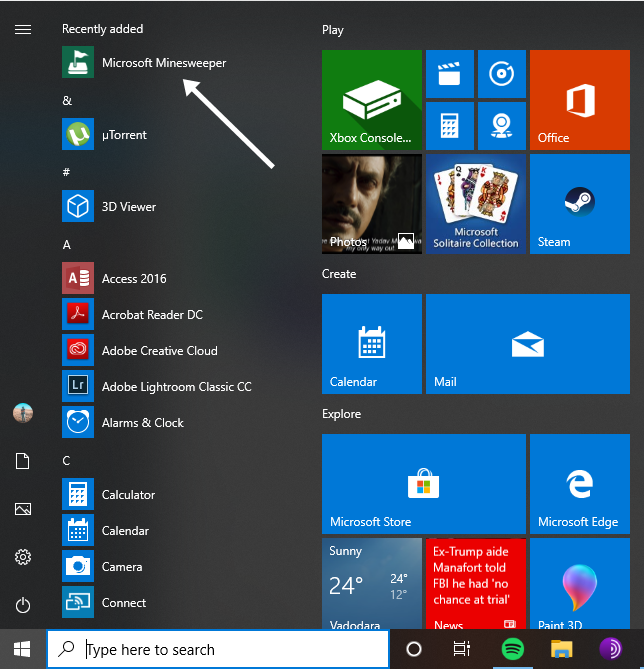Open the purple Tor Browser taskbar icon
This screenshot has height=669, width=644.
point(611,649)
